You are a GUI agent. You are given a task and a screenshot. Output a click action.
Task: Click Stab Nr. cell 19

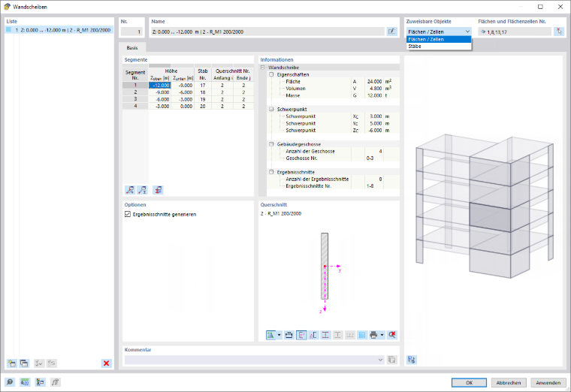[202, 99]
